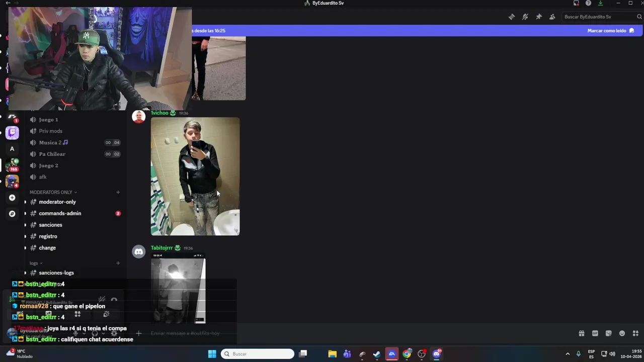Click the green download update icon
The height and width of the screenshot is (362, 644).
point(600,3)
